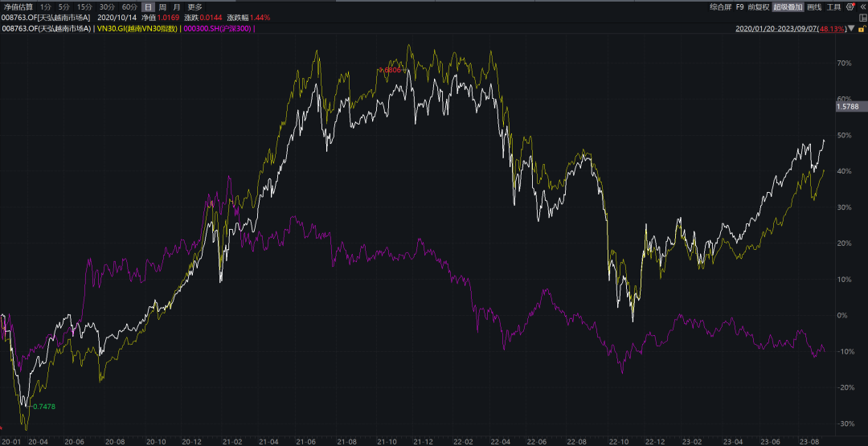Open the chart settings gear icon

click(850, 7)
